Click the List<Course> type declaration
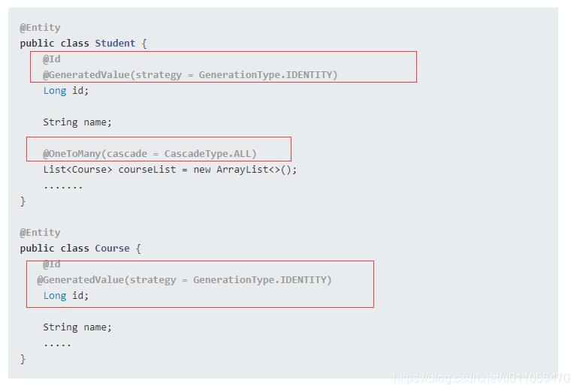The height and width of the screenshot is (392, 577). click(77, 170)
